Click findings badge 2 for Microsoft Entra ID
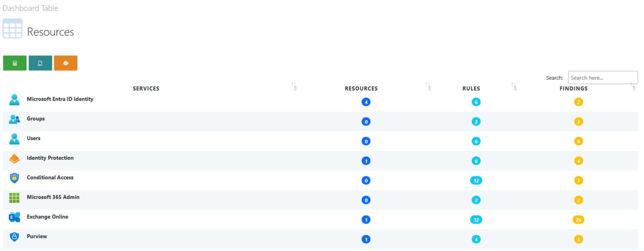This screenshot has height=251, width=644. coord(578,102)
